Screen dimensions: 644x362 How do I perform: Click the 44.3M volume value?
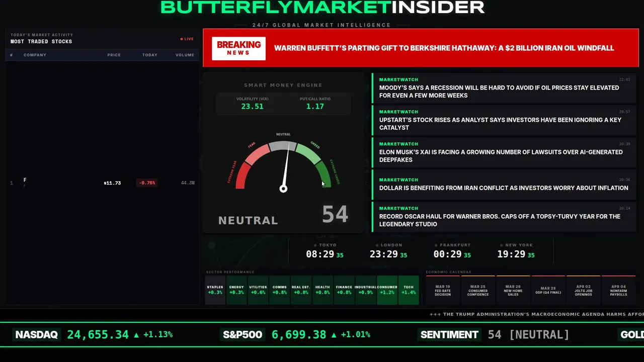[188, 183]
